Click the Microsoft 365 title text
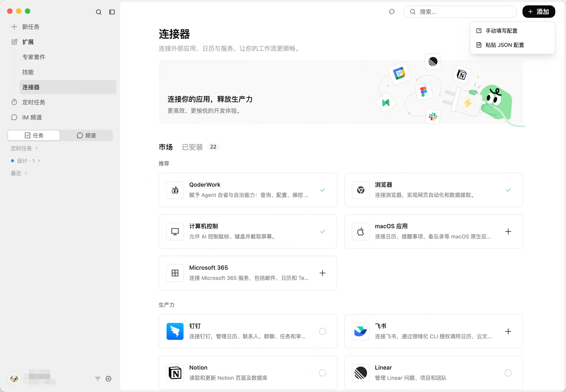The height and width of the screenshot is (392, 566). (208, 268)
